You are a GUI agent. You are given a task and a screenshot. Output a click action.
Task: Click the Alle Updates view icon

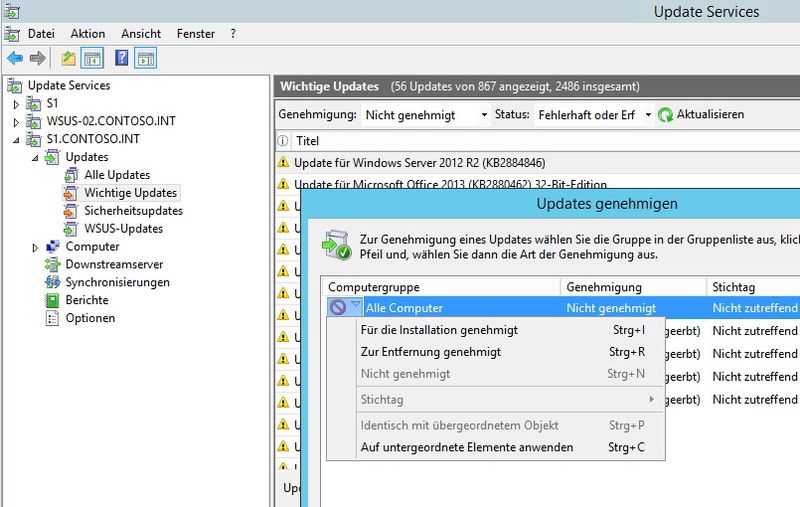pos(71,175)
